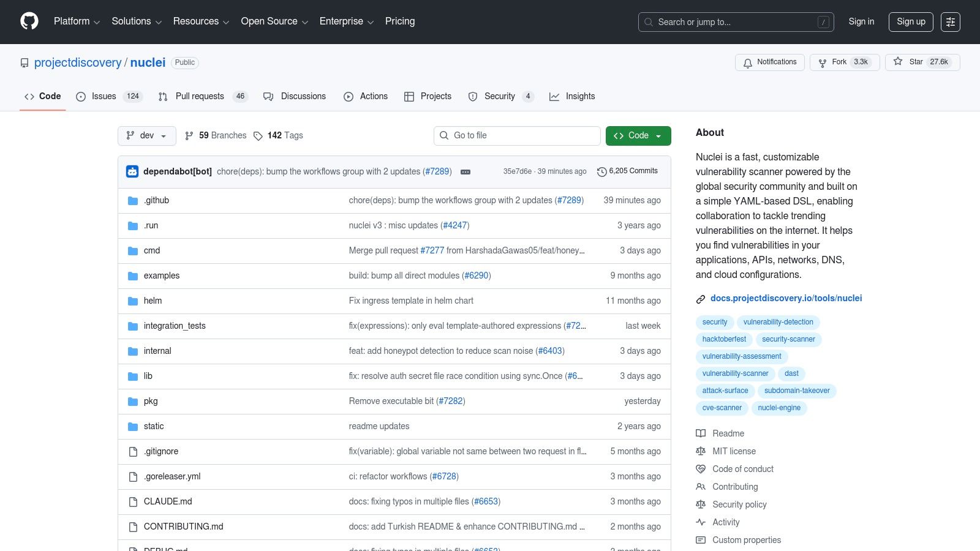Click the Activity pulse icon
Image resolution: width=980 pixels, height=551 pixels.
click(x=701, y=522)
